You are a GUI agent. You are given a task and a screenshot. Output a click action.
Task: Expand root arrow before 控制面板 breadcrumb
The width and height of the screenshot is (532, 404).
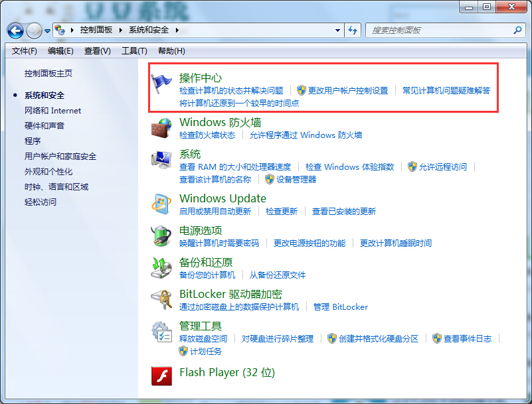[x=72, y=30]
